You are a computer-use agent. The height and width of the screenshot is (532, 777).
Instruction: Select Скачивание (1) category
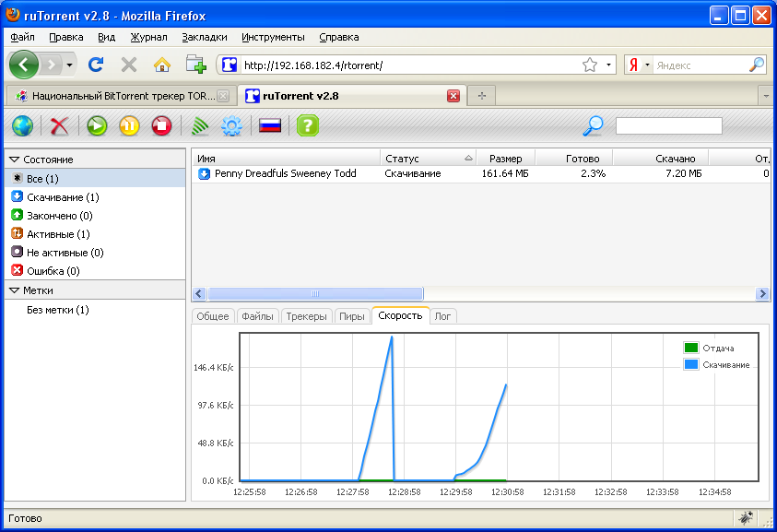95,196
